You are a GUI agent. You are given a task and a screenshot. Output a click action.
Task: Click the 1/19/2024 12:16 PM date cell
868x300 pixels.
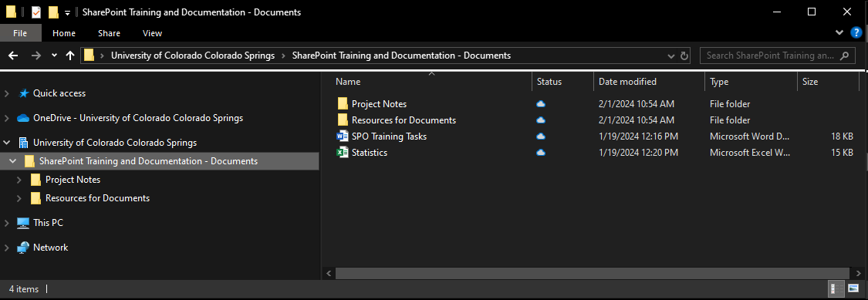coord(638,137)
